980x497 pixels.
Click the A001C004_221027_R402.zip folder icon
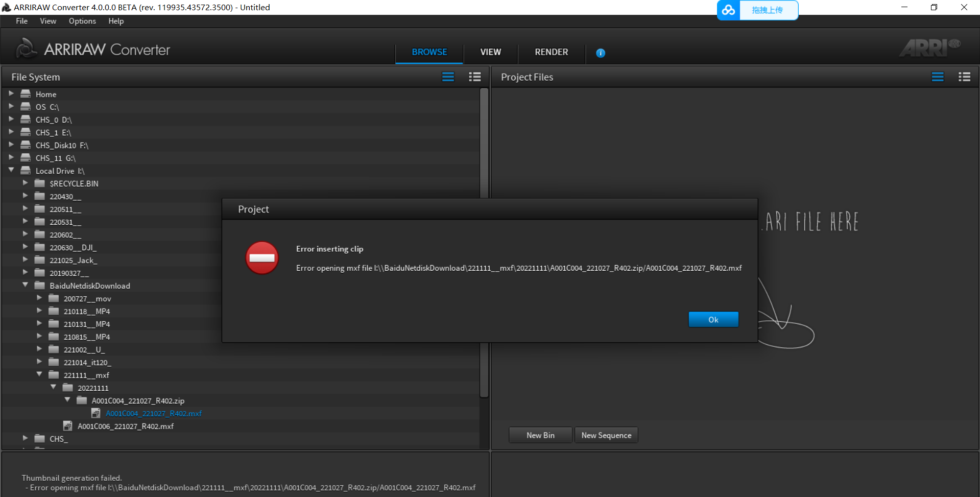pos(82,400)
